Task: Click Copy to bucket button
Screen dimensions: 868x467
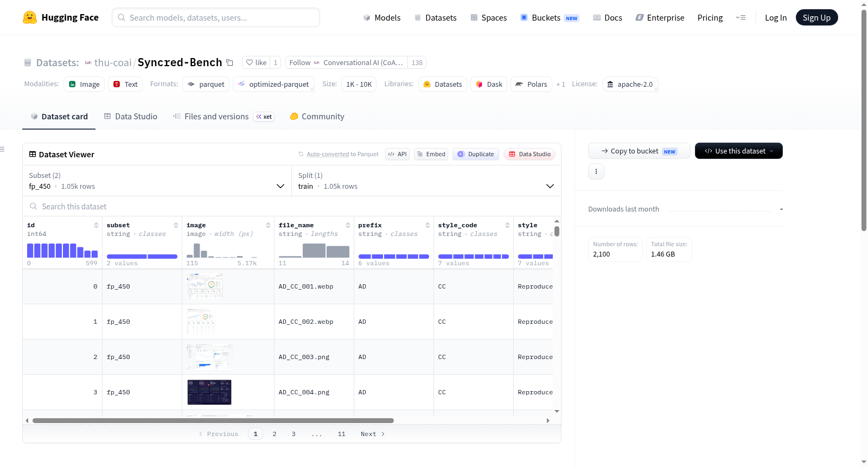Action: pyautogui.click(x=639, y=151)
